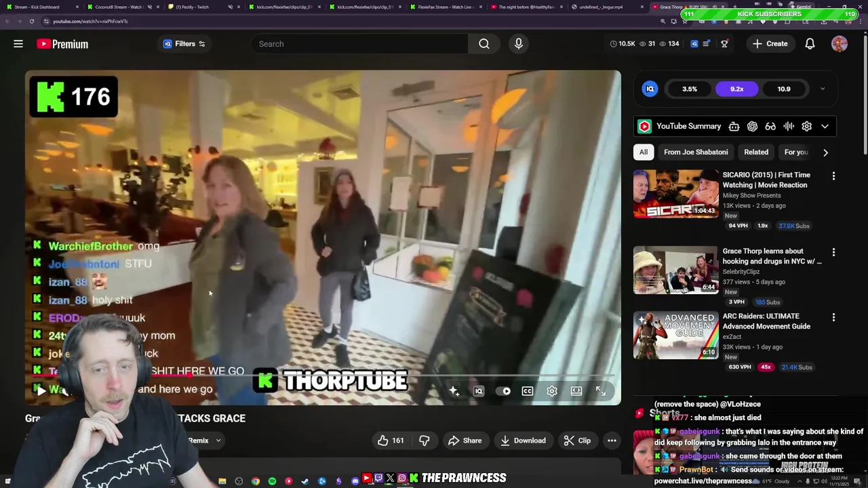This screenshot has height=488, width=868.
Task: Switch to the Pestily - Twitch browser tab
Action: [x=201, y=7]
